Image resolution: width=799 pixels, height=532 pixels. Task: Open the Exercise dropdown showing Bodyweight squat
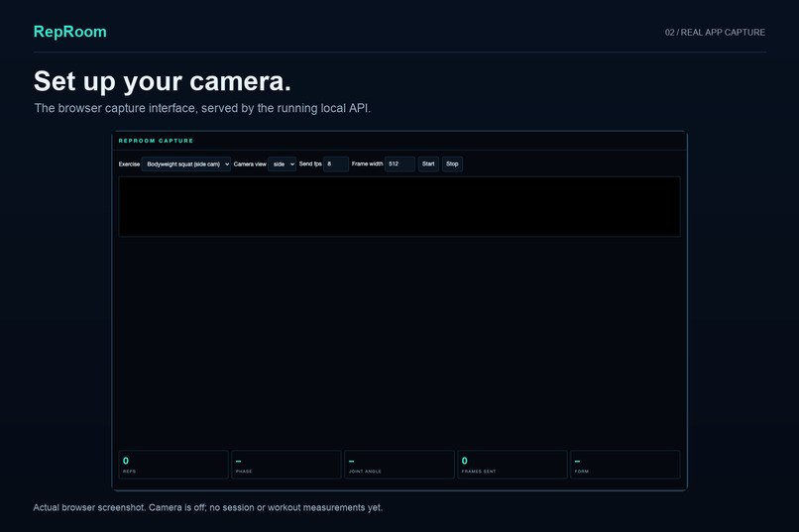coord(186,163)
